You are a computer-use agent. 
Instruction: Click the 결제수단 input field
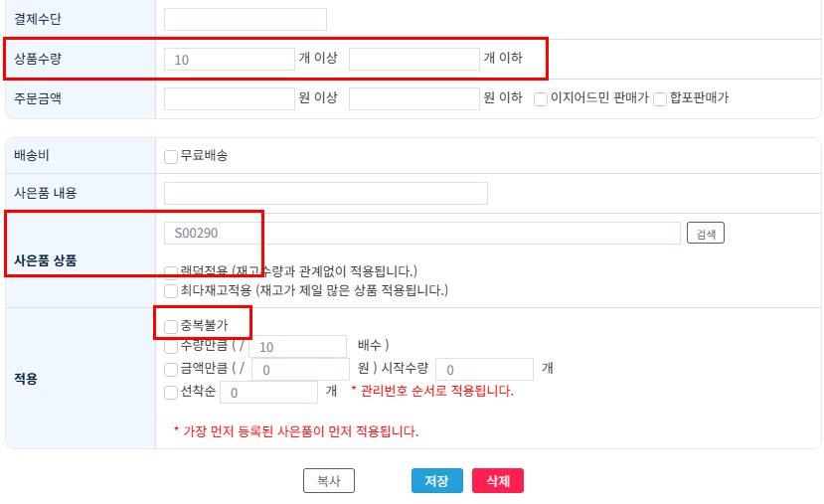click(x=245, y=20)
